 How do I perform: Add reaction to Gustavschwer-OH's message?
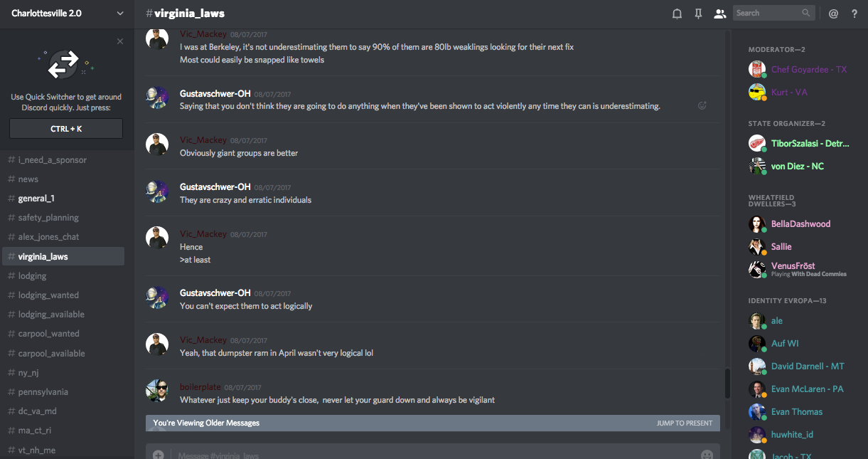coord(702,106)
